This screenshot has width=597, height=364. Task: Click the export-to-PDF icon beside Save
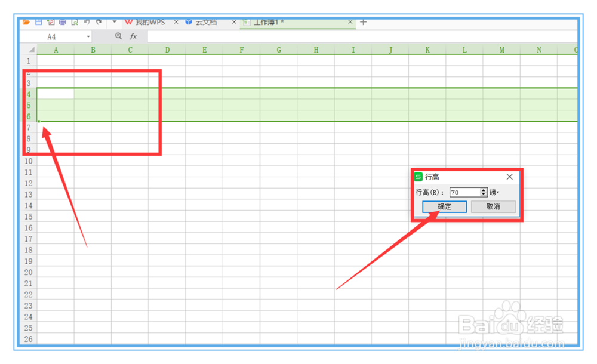pyautogui.click(x=51, y=22)
